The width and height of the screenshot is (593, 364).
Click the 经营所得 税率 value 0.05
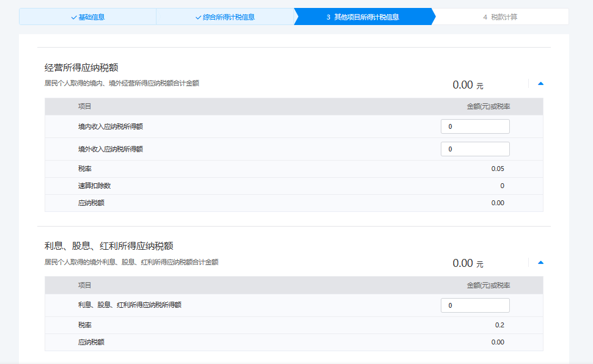497,169
